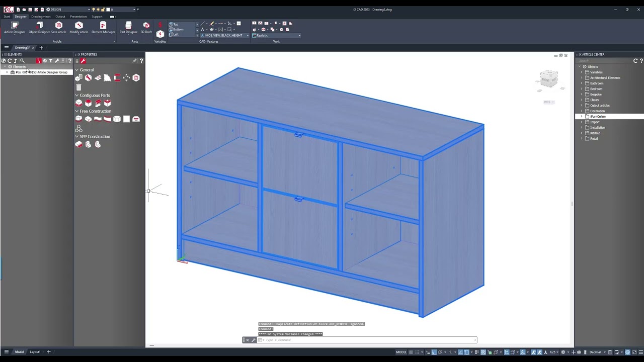Click the rotate/move arrows icon under General
644x362 pixels.
(126, 77)
